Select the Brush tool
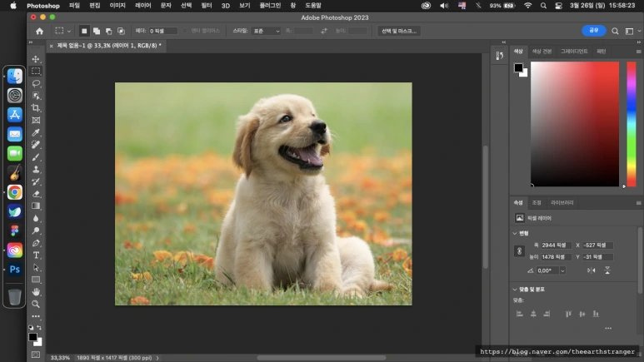The height and width of the screenshot is (362, 644). tap(36, 156)
